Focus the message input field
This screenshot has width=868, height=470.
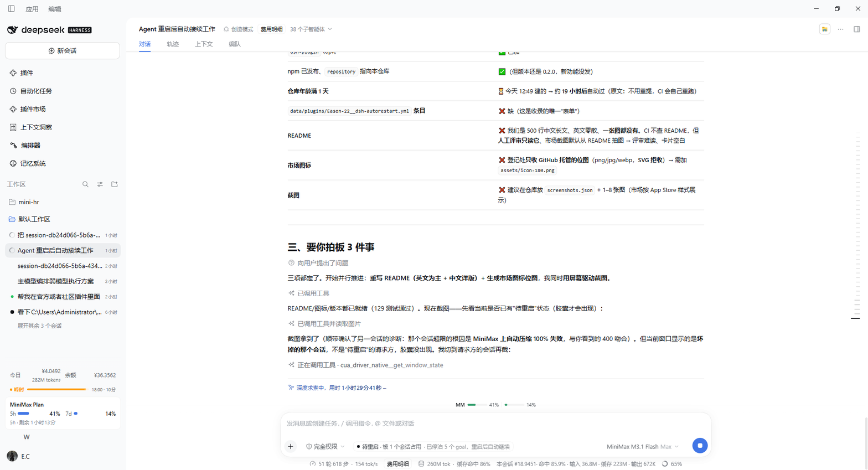click(x=495, y=423)
